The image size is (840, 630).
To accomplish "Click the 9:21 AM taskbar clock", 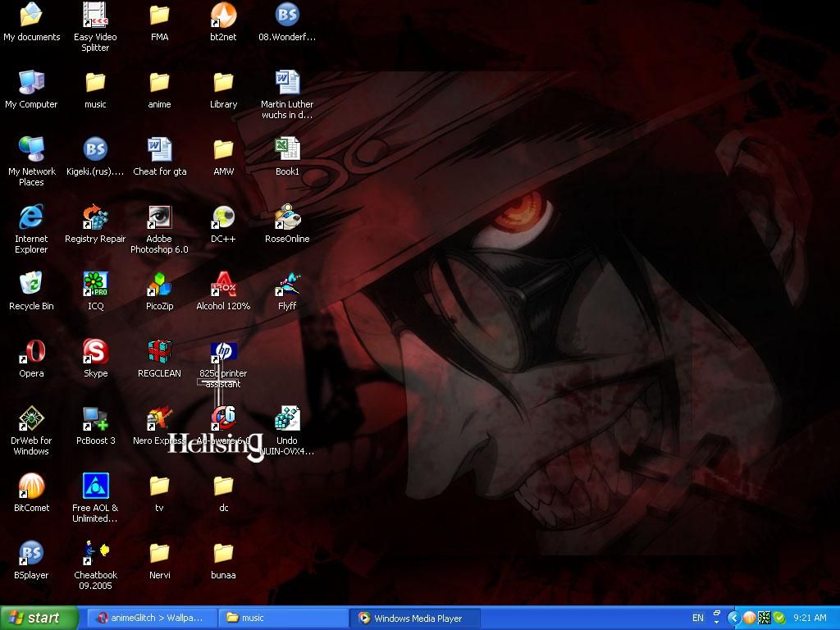I will tap(810, 618).
